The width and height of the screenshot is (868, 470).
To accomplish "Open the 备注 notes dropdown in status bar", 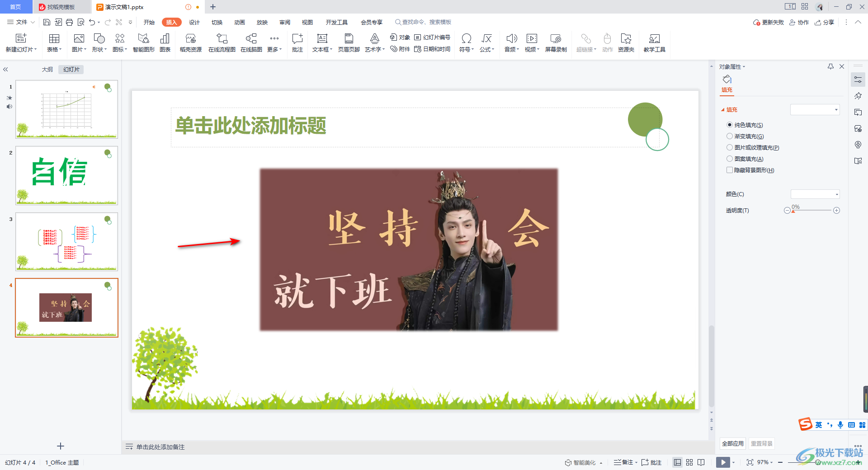I will 636,462.
